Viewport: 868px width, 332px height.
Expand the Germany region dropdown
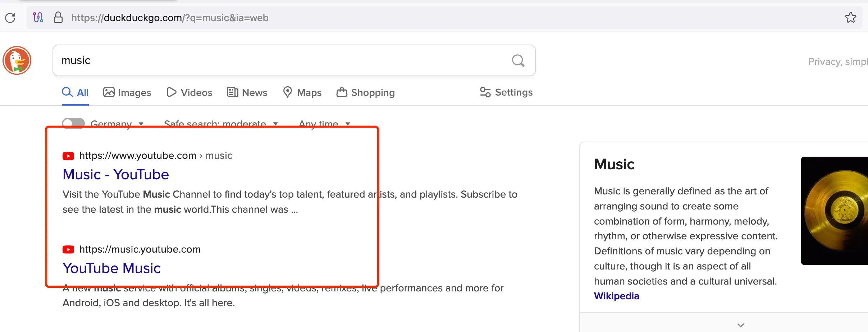pos(117,124)
